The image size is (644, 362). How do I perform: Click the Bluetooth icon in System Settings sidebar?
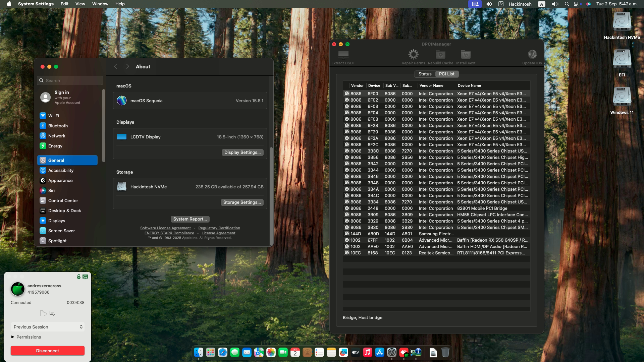click(x=43, y=126)
